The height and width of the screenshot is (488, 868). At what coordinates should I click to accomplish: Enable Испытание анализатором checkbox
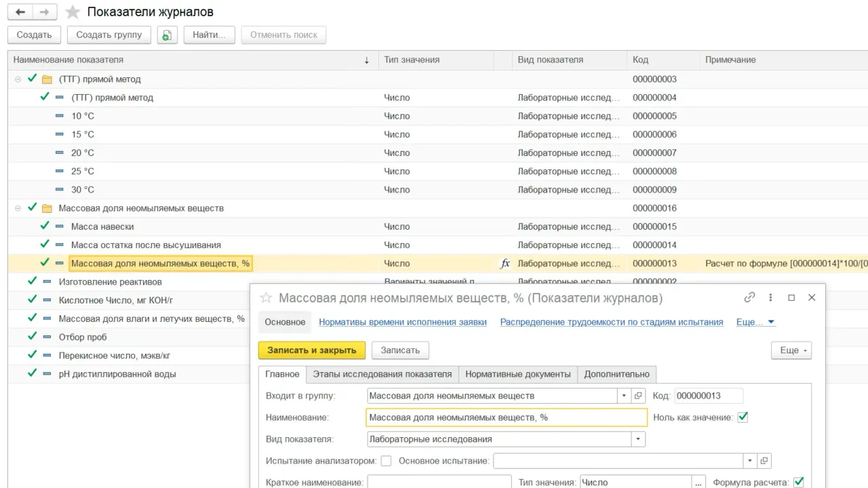pos(386,461)
